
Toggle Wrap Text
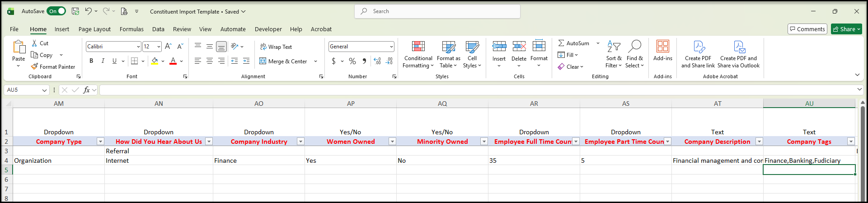coord(276,47)
